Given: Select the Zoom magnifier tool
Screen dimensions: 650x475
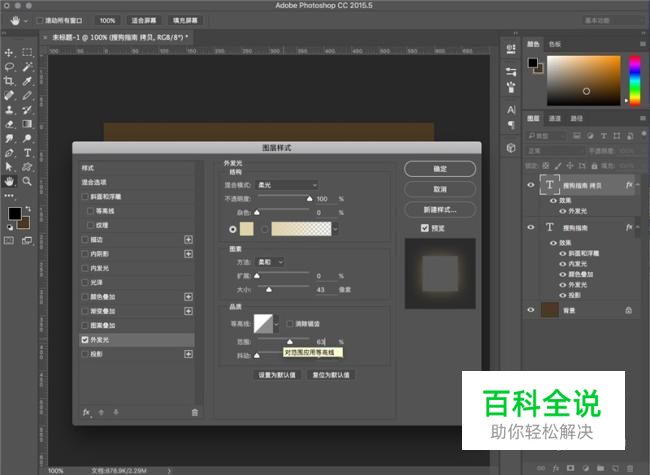Looking at the screenshot, I should coord(27,181).
